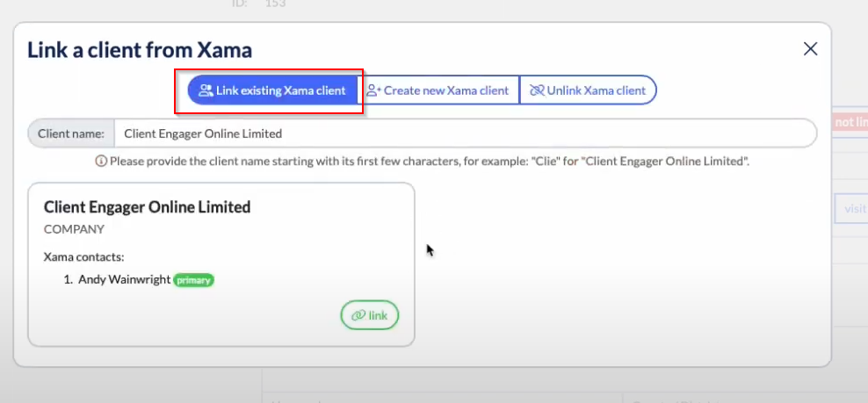The width and height of the screenshot is (868, 403).
Task: Click the chain icon on link button
Action: (x=358, y=315)
